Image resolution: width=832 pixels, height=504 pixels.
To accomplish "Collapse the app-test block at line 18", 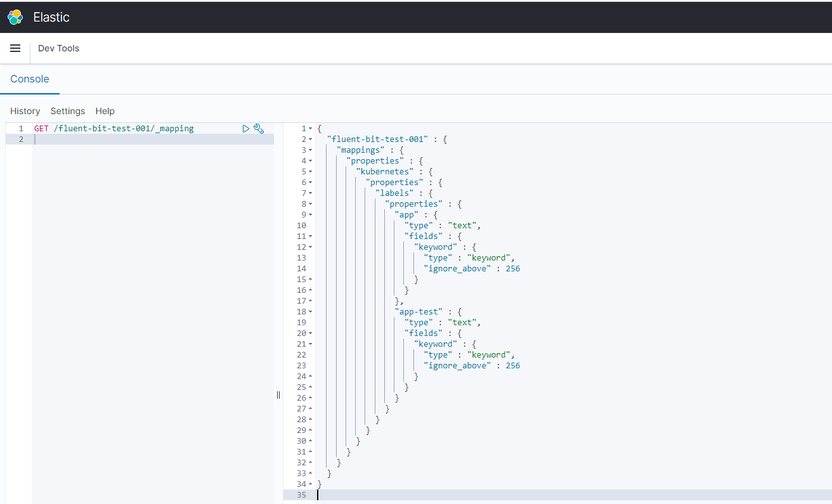I will pos(311,312).
